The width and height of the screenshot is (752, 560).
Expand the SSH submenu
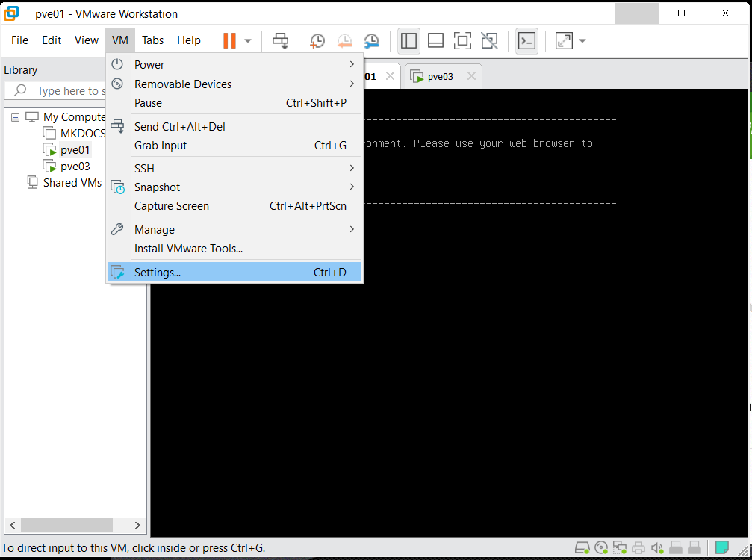click(234, 168)
